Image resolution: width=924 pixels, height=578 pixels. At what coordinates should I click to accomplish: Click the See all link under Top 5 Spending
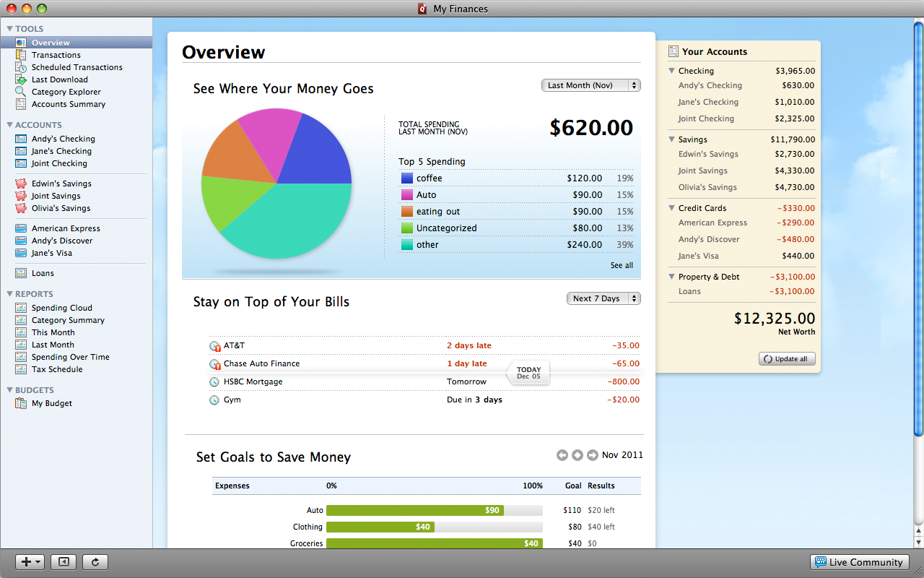click(622, 265)
